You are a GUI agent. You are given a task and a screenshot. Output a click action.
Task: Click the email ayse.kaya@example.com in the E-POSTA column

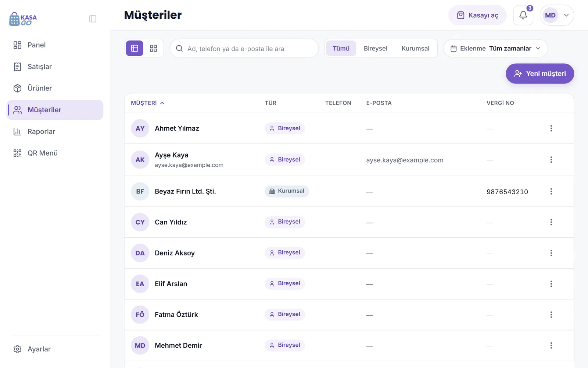pos(405,160)
